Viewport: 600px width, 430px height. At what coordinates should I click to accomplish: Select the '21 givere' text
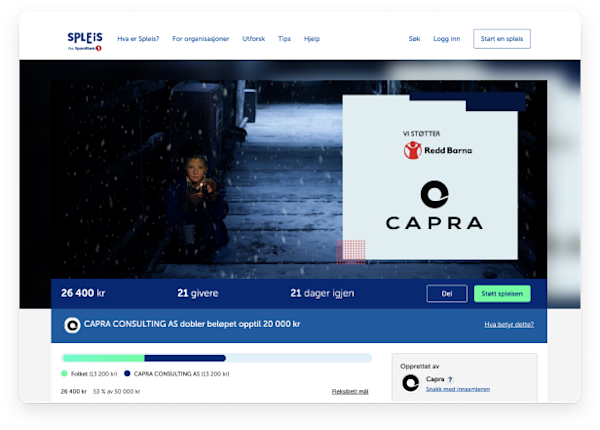197,293
